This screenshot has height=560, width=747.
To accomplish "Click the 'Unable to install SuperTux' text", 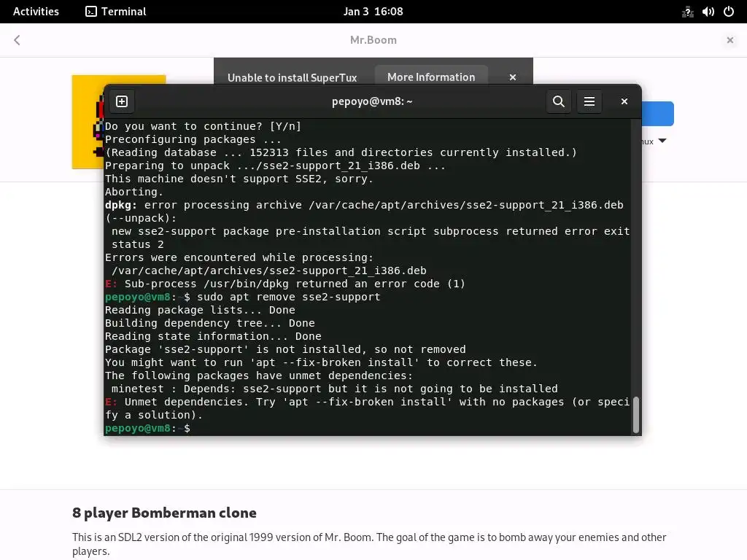I will pos(292,77).
